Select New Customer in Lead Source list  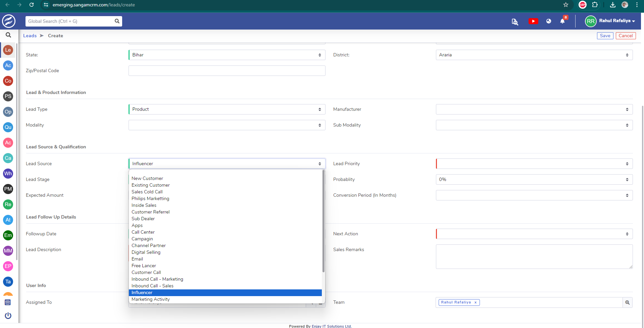[225, 178]
